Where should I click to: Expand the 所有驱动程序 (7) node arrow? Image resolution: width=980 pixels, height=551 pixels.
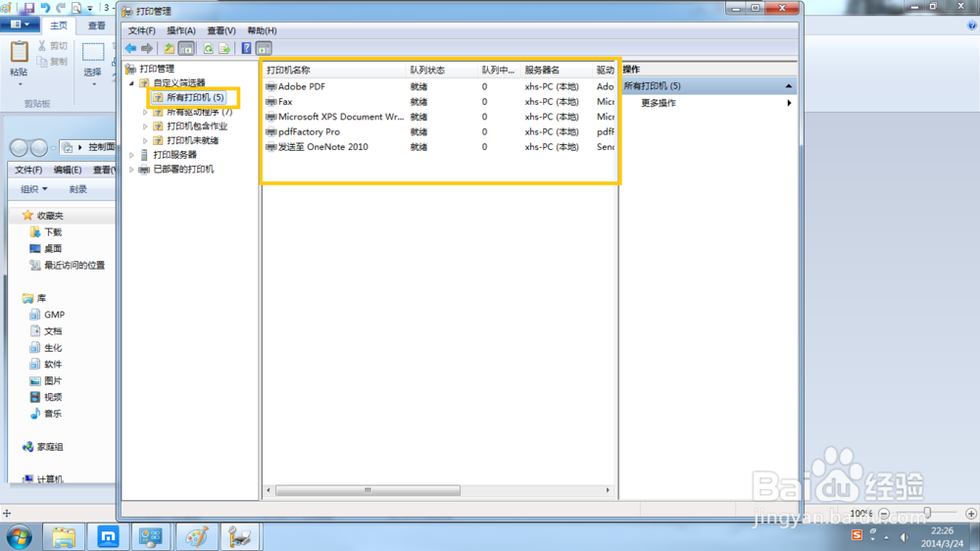click(x=145, y=112)
